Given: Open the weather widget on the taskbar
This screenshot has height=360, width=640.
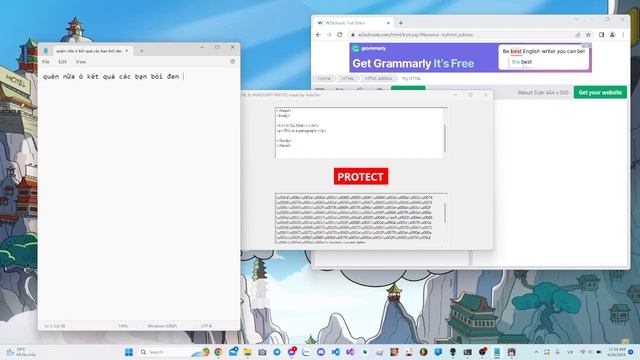Looking at the screenshot, I should click(x=20, y=352).
